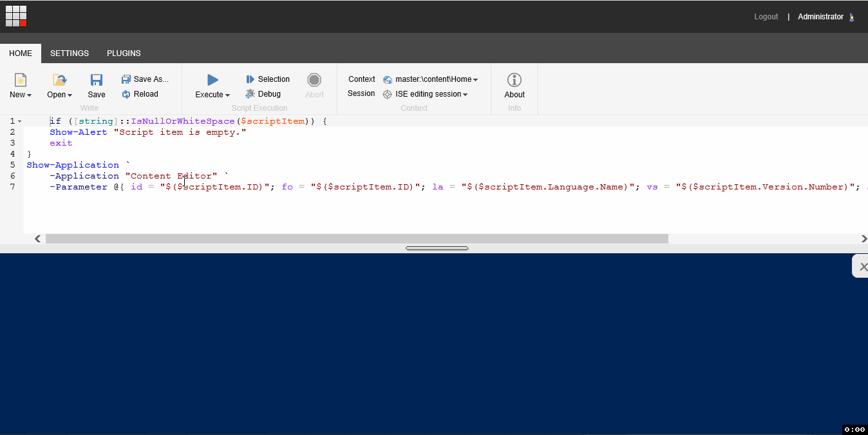The height and width of the screenshot is (435, 868).
Task: Click the Logout link
Action: coord(766,17)
